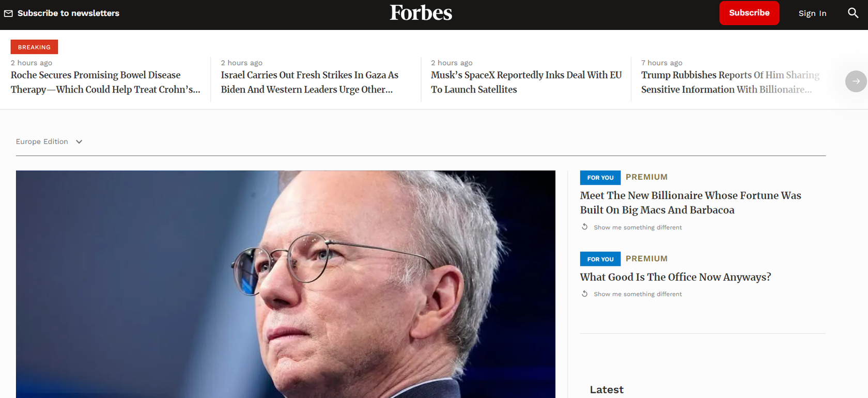Read Trump Rubbishes Reports headline
The width and height of the screenshot is (868, 398).
click(x=730, y=82)
